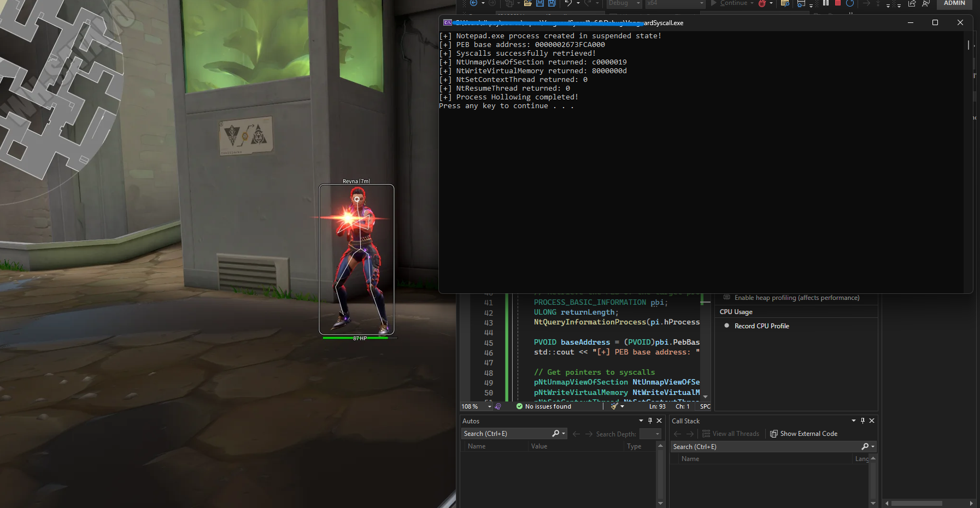This screenshot has width=980, height=508.
Task: Click the green No issues found checkmark
Action: 520,406
